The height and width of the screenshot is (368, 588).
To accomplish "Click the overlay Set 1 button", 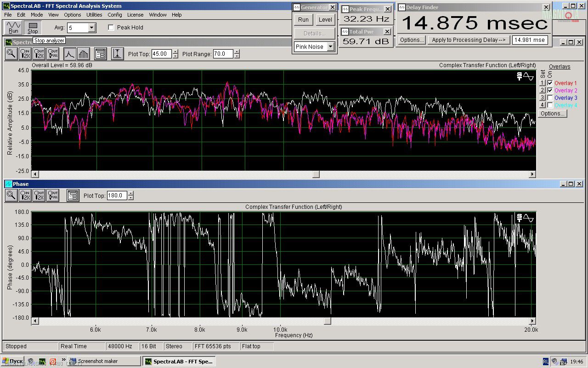I will click(x=542, y=83).
